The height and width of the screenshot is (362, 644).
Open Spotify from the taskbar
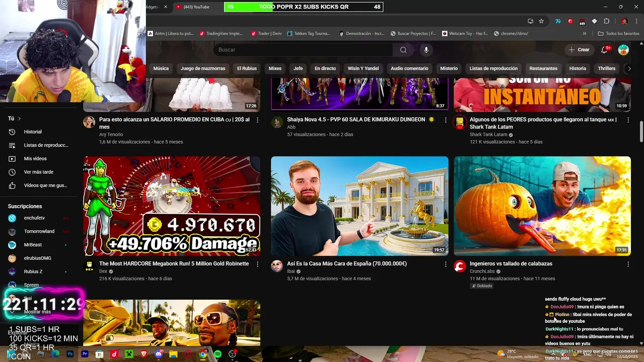[x=217, y=354]
